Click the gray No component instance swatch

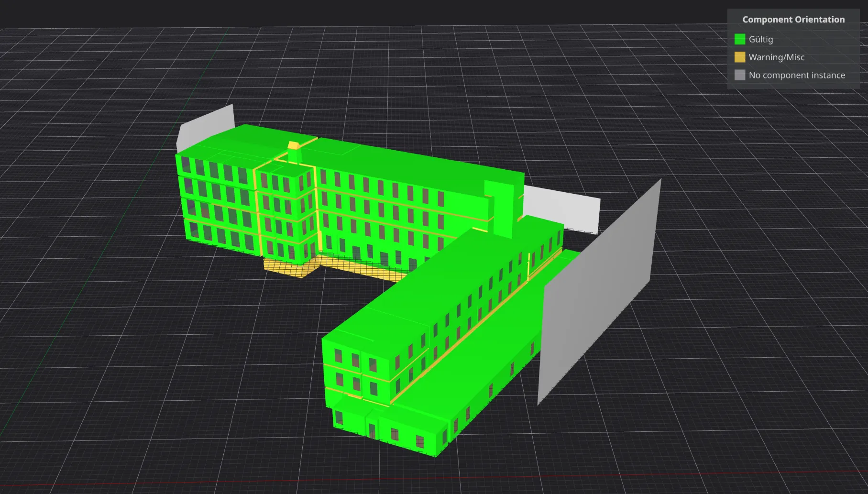(x=739, y=75)
